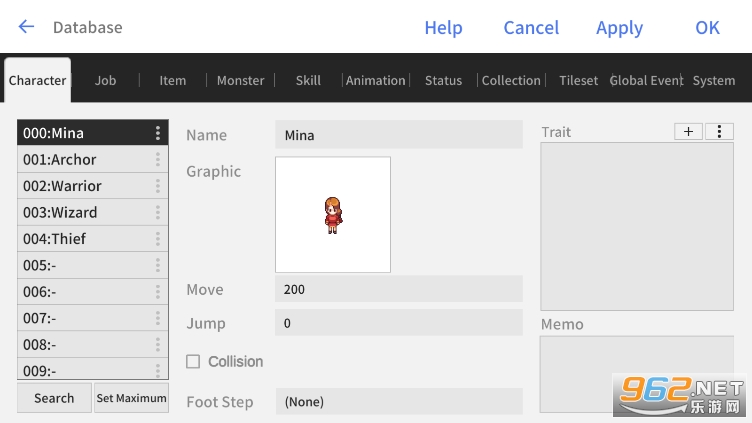The height and width of the screenshot is (423, 752).
Task: Open the three-dot menu for 001:Archor
Action: 157,160
